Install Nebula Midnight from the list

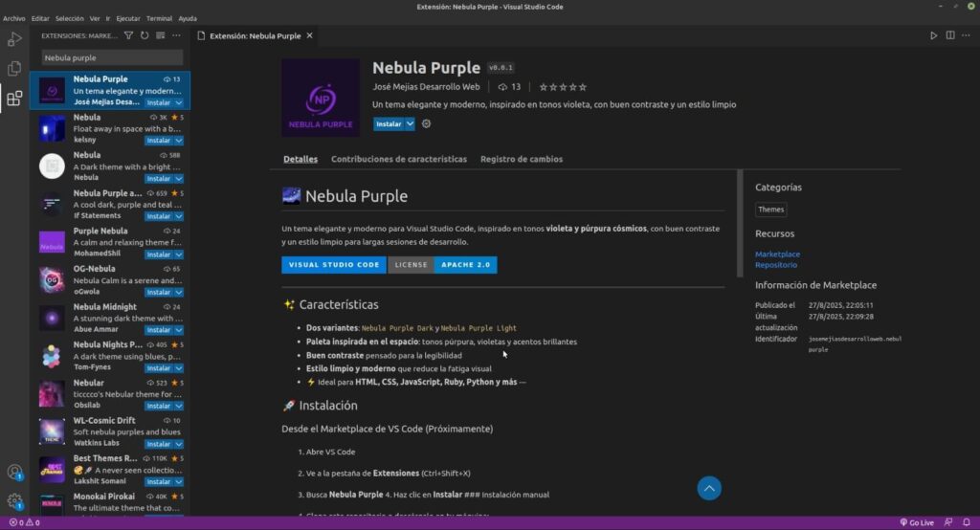point(159,330)
